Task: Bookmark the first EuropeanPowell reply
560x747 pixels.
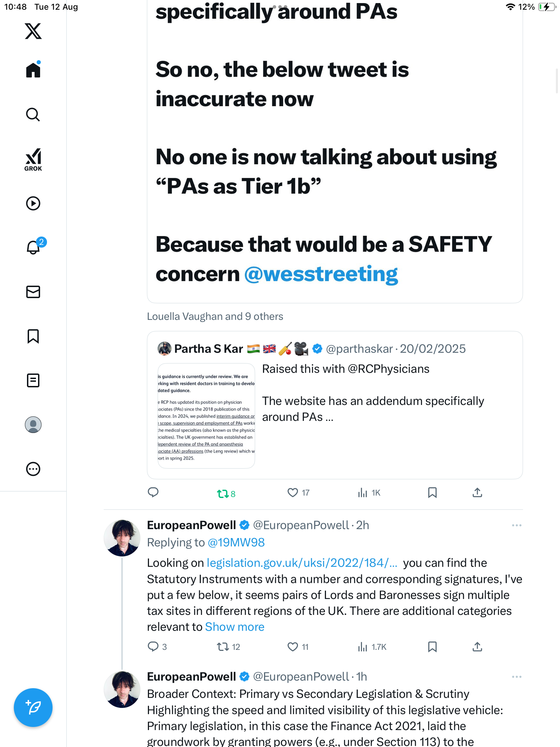Action: click(432, 647)
